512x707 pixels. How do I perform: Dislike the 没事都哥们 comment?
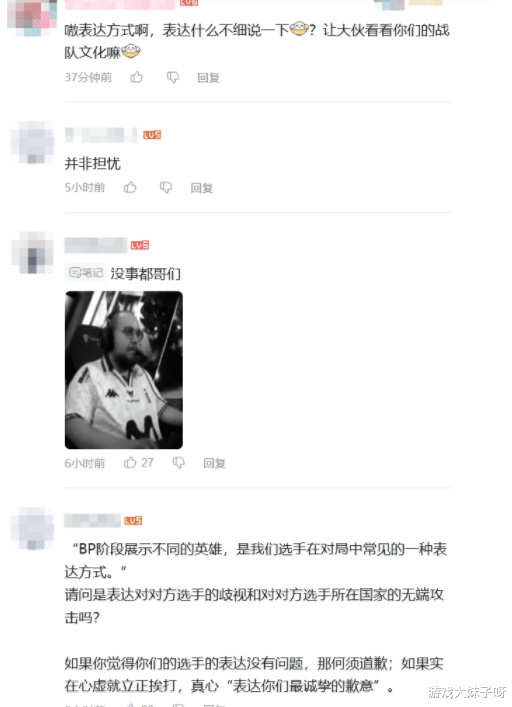(x=178, y=463)
